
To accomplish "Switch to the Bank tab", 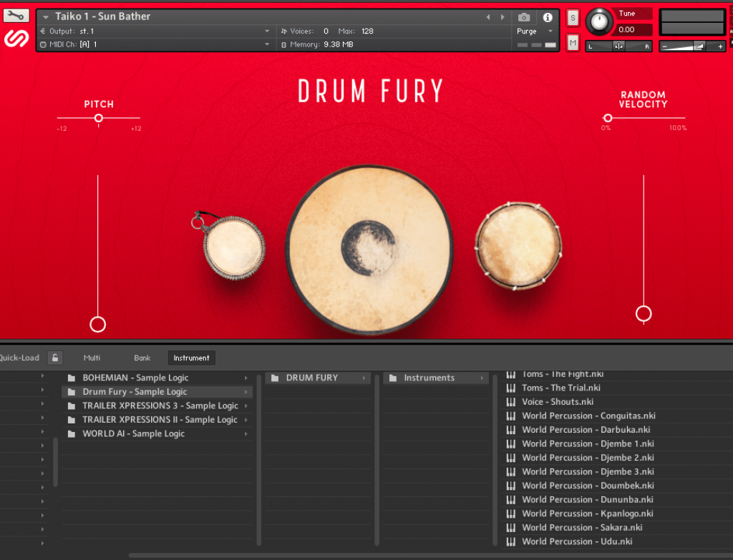I will [x=142, y=358].
